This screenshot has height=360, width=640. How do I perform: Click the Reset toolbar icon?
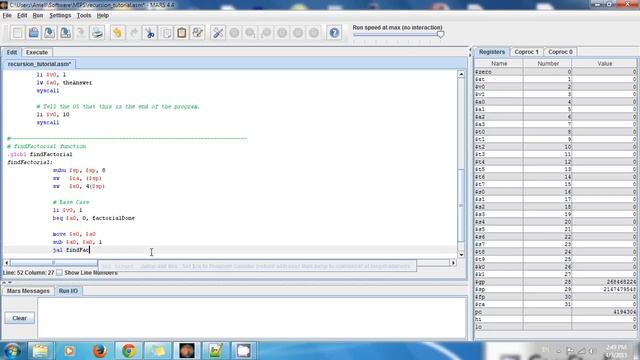click(x=314, y=33)
